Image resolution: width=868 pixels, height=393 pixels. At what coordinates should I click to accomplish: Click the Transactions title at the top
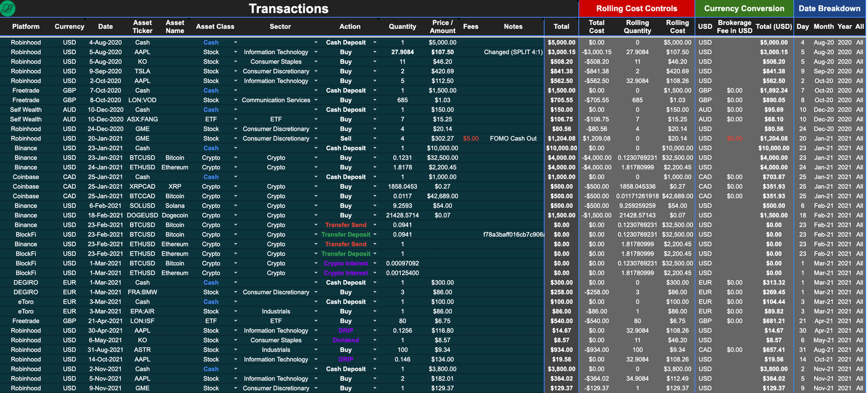[289, 8]
